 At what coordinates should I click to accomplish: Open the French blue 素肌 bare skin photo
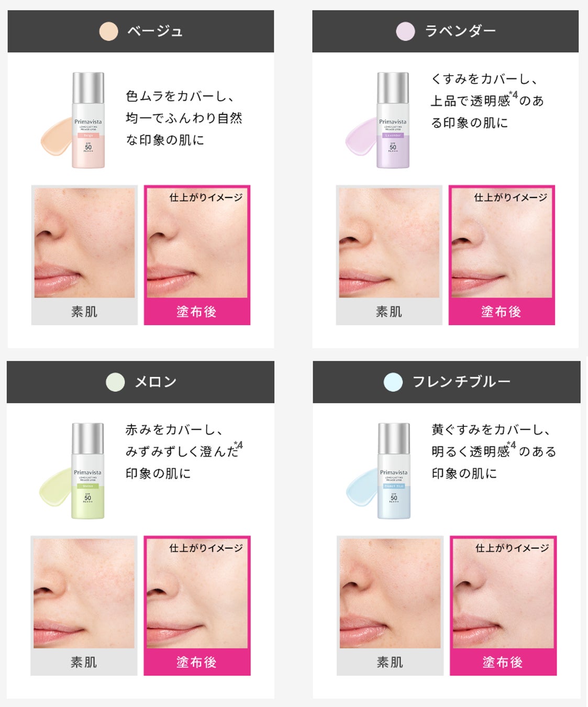(x=390, y=593)
